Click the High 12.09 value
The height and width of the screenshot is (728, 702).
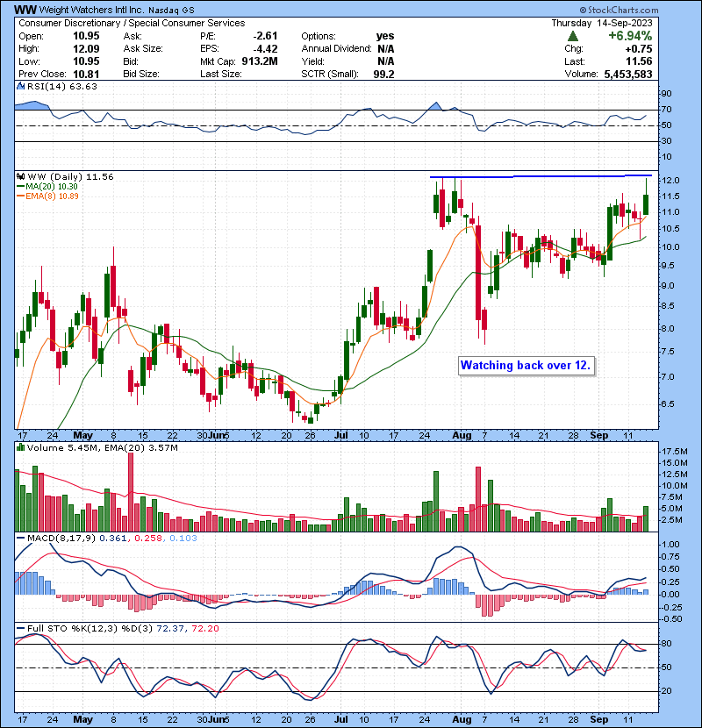(x=86, y=49)
